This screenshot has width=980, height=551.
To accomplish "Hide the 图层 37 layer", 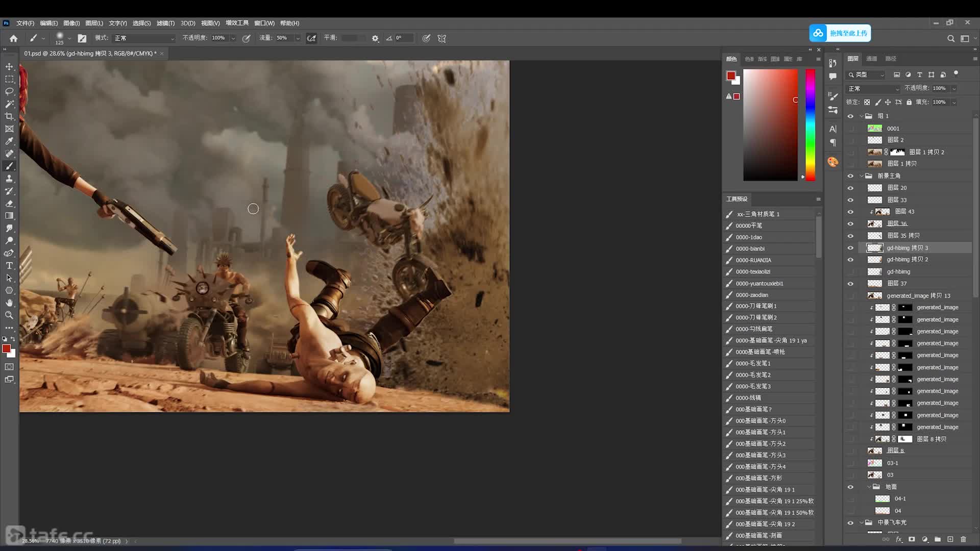I will point(850,284).
